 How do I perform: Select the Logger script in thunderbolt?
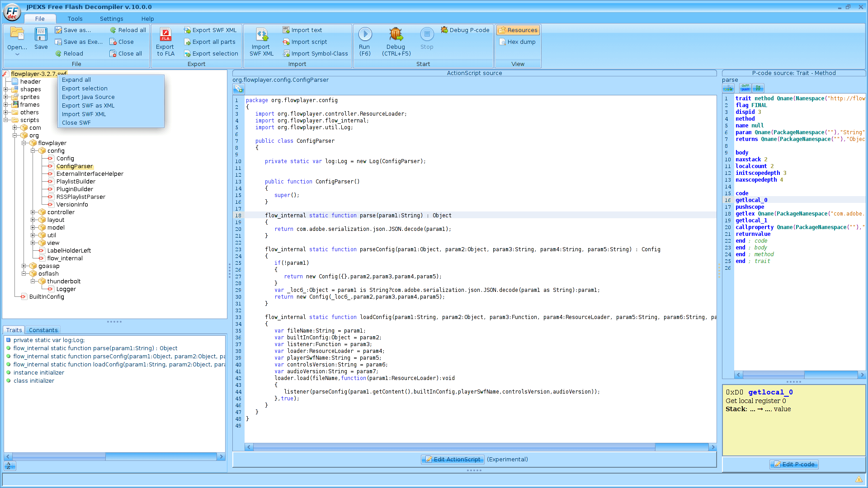pyautogui.click(x=66, y=289)
